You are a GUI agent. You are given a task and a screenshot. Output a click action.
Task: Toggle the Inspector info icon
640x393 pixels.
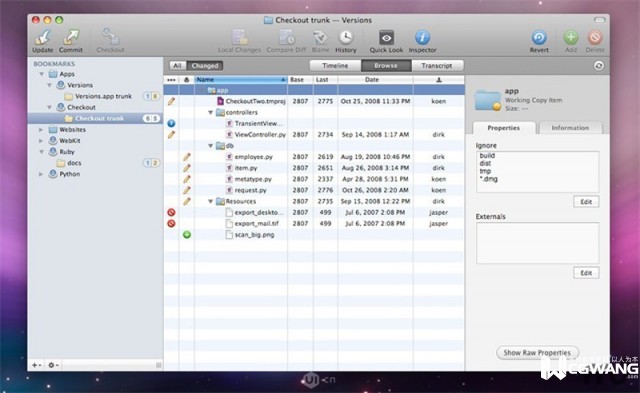tap(422, 38)
